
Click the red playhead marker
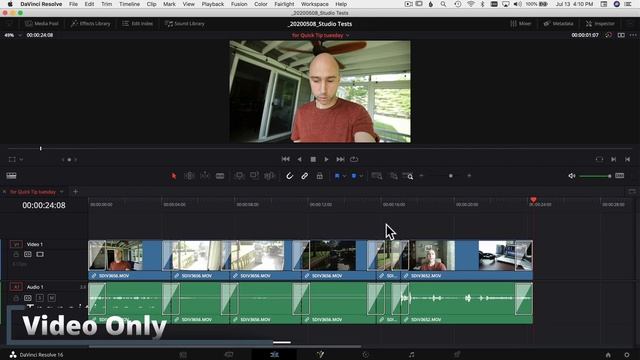533,200
